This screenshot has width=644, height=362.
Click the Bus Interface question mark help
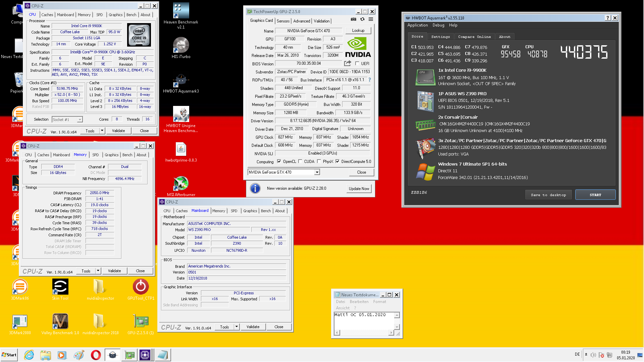click(370, 80)
